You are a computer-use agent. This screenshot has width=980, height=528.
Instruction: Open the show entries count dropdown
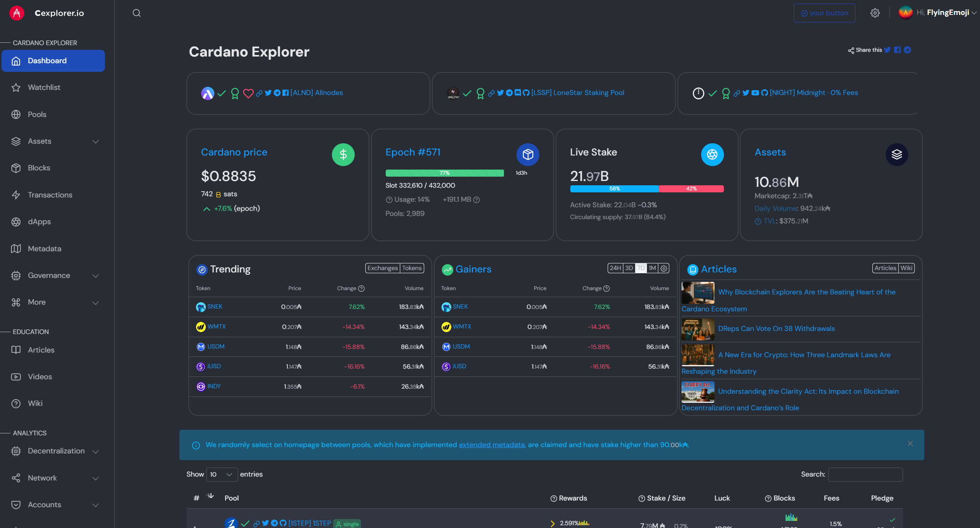[222, 474]
